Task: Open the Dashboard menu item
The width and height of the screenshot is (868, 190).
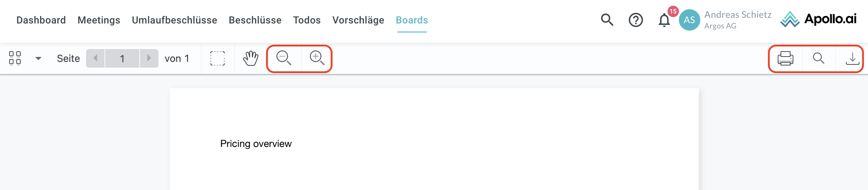Action: (41, 20)
